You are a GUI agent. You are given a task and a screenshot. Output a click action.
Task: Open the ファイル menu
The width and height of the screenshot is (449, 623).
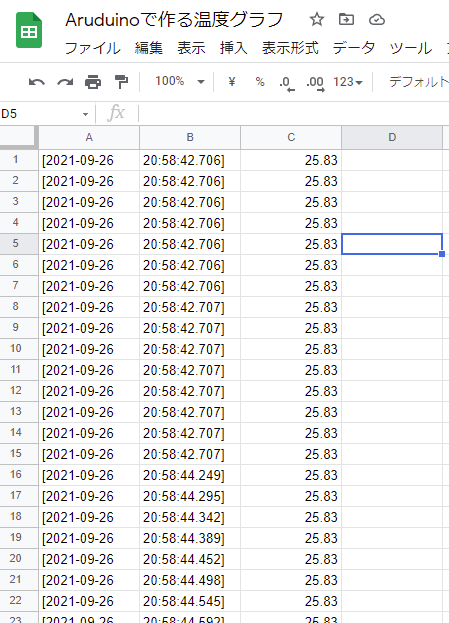point(92,48)
